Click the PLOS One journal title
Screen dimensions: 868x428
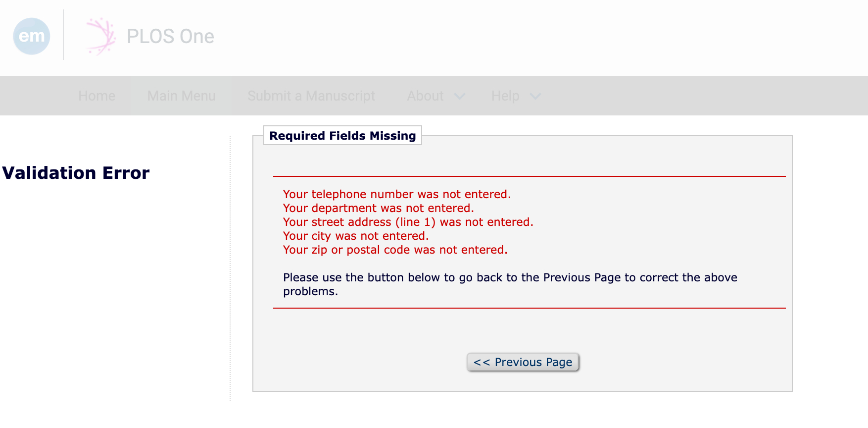170,36
